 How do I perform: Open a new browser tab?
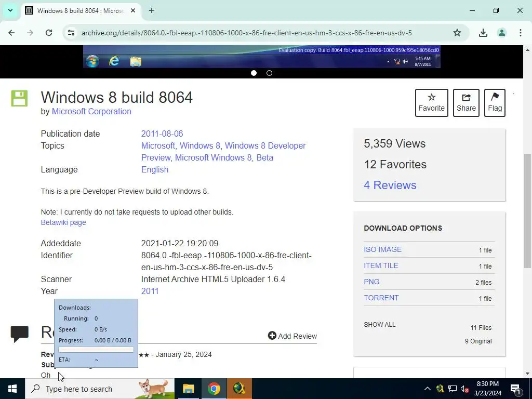152,10
